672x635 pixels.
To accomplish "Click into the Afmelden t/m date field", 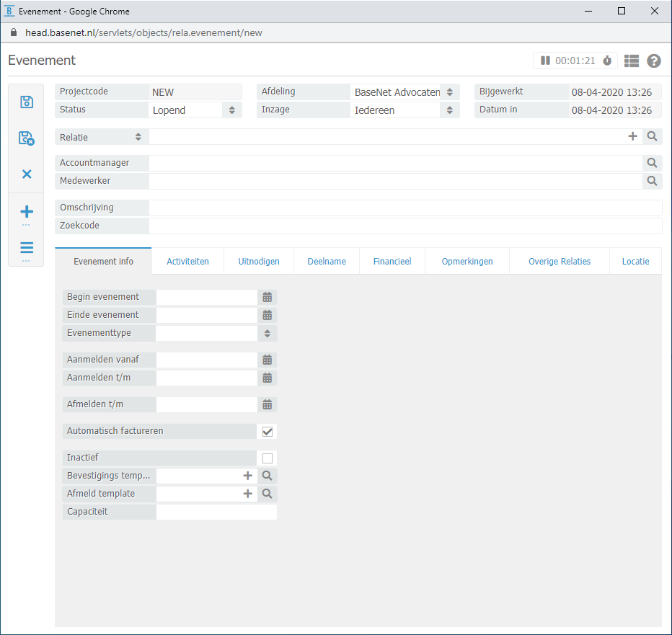I will pyautogui.click(x=207, y=404).
